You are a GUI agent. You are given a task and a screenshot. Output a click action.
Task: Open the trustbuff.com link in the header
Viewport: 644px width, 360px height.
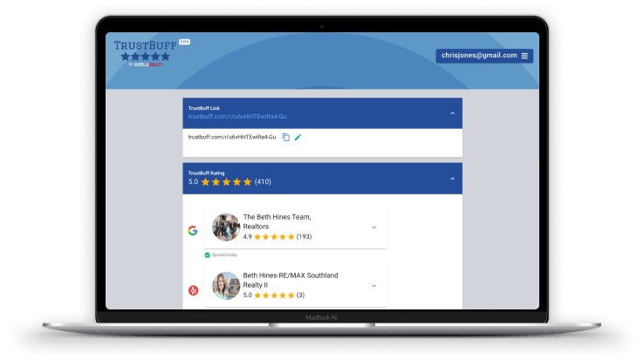pos(237,117)
